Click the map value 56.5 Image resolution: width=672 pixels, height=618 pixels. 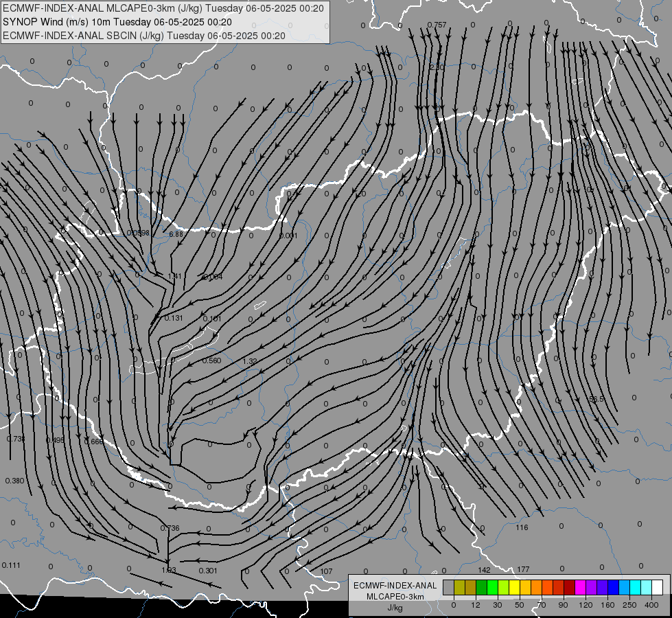coord(596,399)
